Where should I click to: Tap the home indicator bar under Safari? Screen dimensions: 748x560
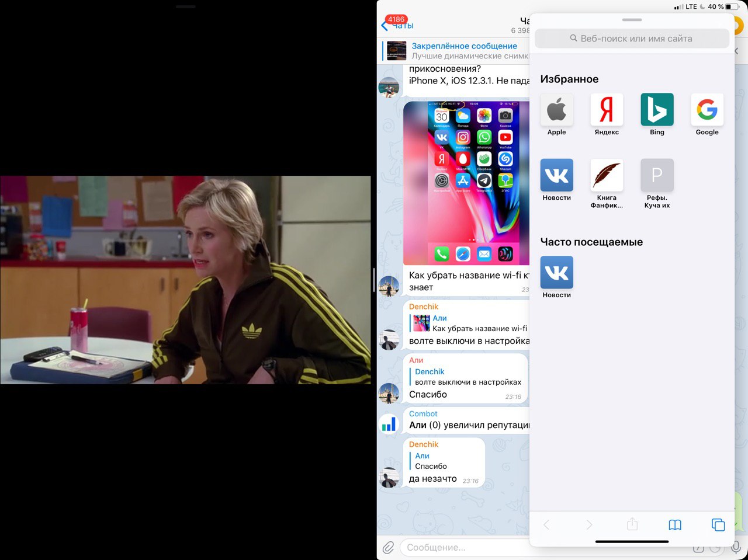click(632, 542)
